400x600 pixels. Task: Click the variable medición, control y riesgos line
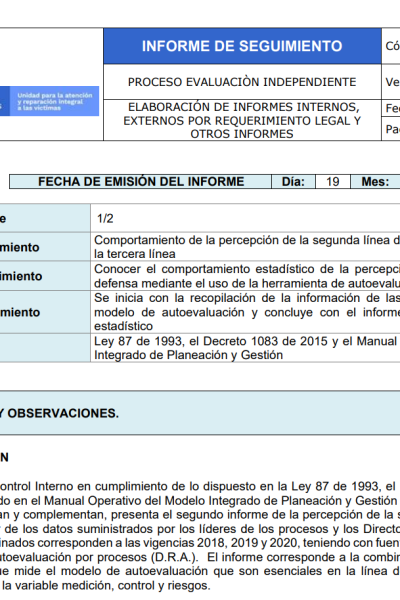tap(106, 585)
